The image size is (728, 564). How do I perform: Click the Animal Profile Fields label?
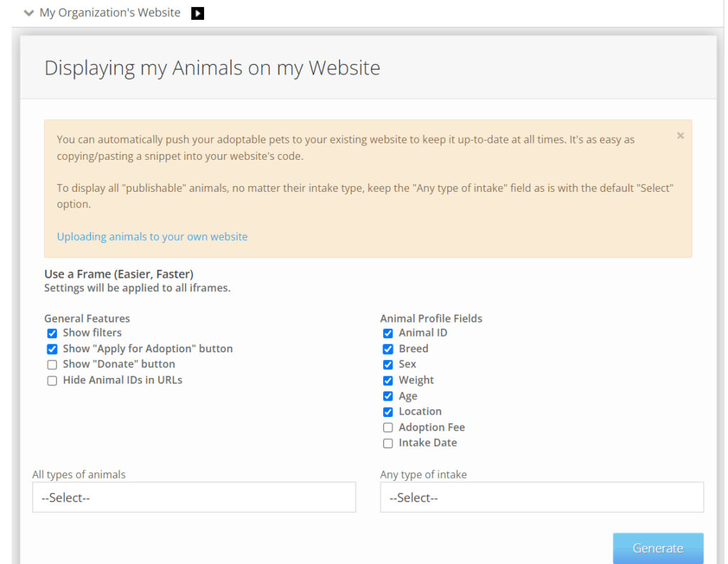click(431, 319)
